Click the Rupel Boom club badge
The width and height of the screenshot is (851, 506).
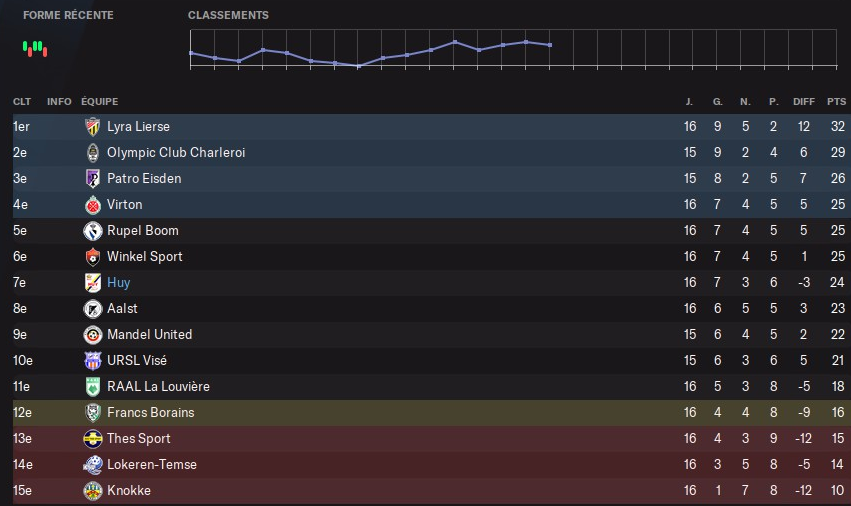click(93, 231)
